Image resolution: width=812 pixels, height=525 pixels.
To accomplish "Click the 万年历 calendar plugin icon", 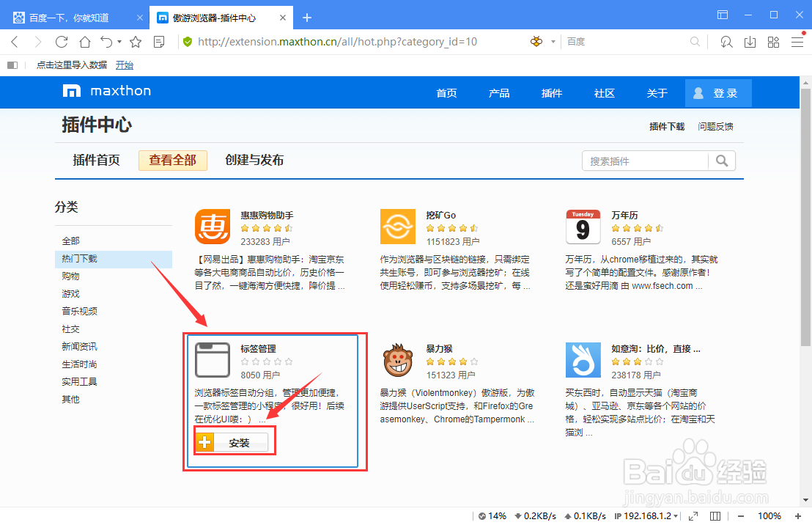I will [x=583, y=227].
